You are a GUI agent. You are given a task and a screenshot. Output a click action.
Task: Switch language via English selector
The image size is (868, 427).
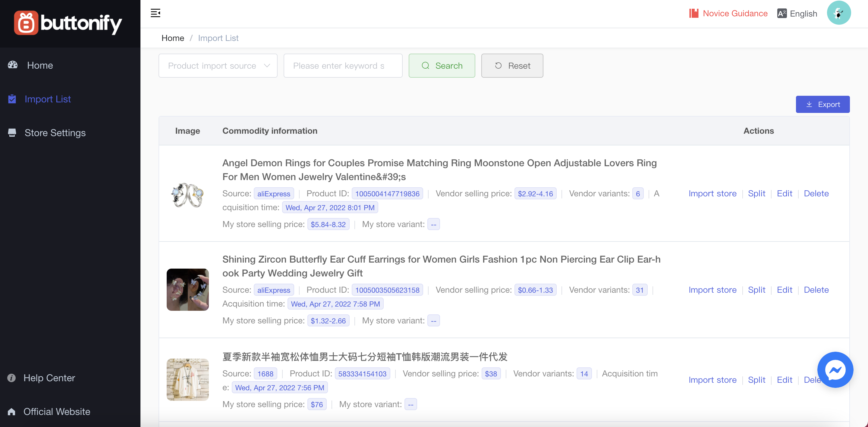[803, 14]
